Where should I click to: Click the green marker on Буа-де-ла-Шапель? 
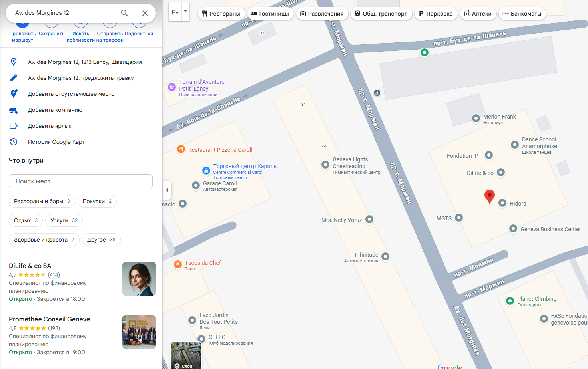tap(425, 52)
